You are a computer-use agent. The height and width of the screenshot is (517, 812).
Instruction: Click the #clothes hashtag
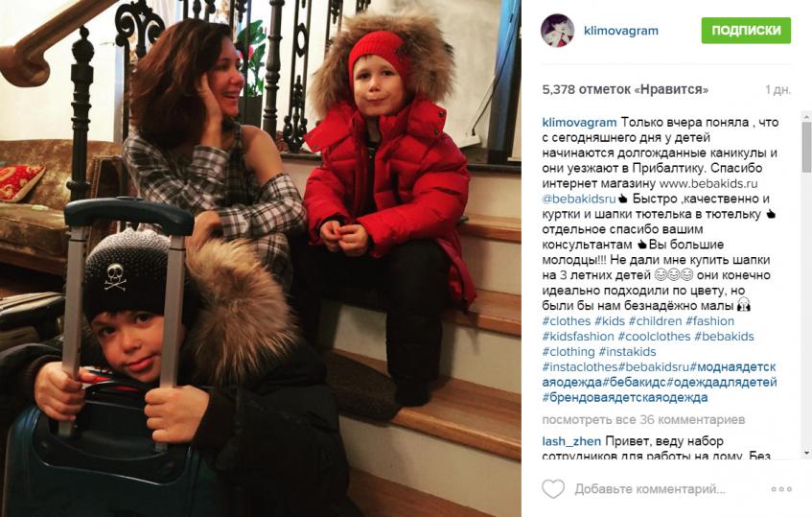tap(566, 321)
